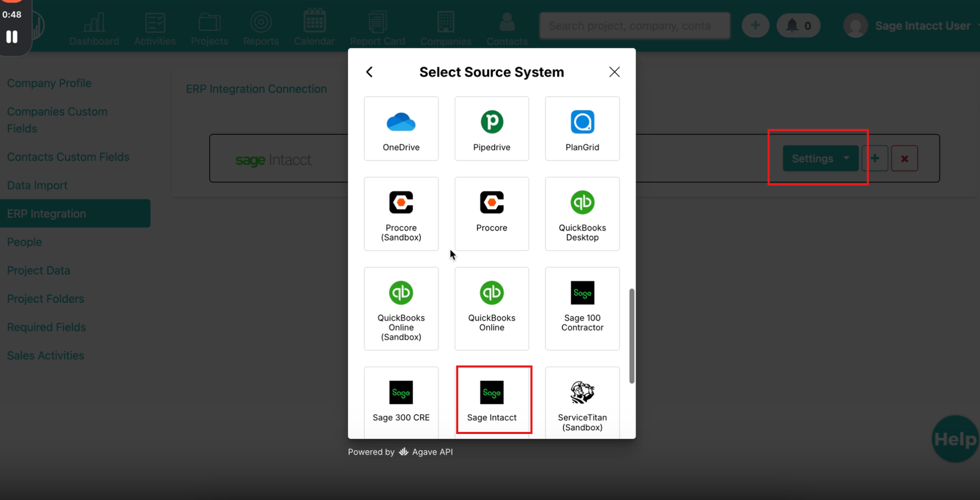The width and height of the screenshot is (980, 500).
Task: Select the OneDrive source system tile
Action: tap(401, 128)
